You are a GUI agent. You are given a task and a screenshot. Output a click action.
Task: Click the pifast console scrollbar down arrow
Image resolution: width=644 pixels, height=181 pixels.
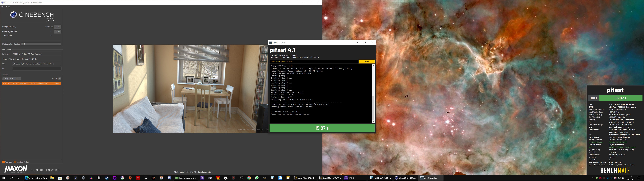click(373, 121)
